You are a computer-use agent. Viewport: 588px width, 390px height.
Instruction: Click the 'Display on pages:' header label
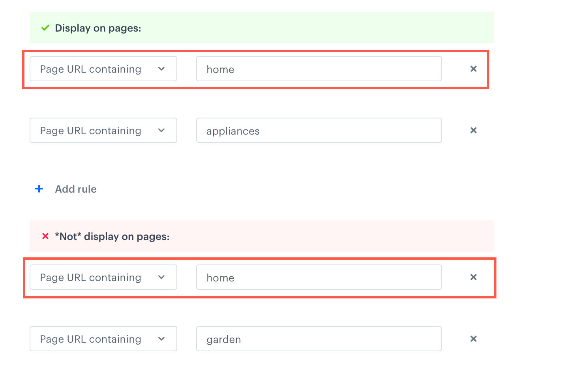[98, 28]
